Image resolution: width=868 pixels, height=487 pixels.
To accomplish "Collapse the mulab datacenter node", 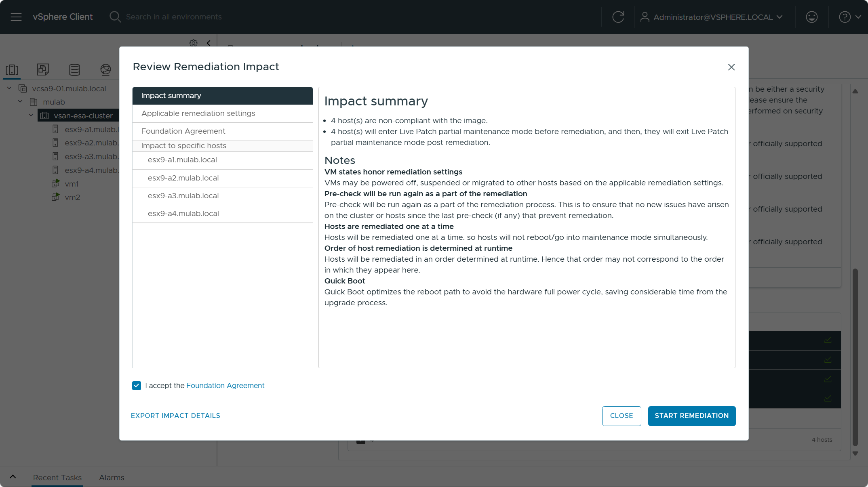I will click(x=20, y=102).
